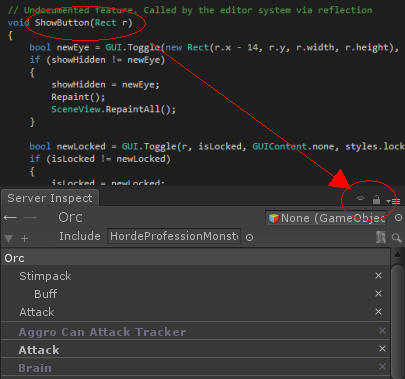Remove Aggro Can Attack Tracker with X
The height and width of the screenshot is (379, 405).
pos(382,331)
